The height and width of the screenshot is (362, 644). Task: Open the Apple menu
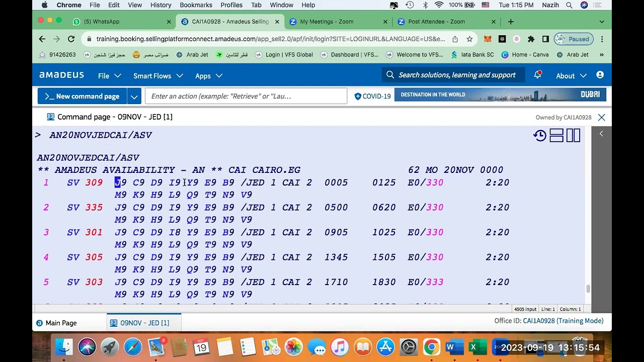[44, 5]
